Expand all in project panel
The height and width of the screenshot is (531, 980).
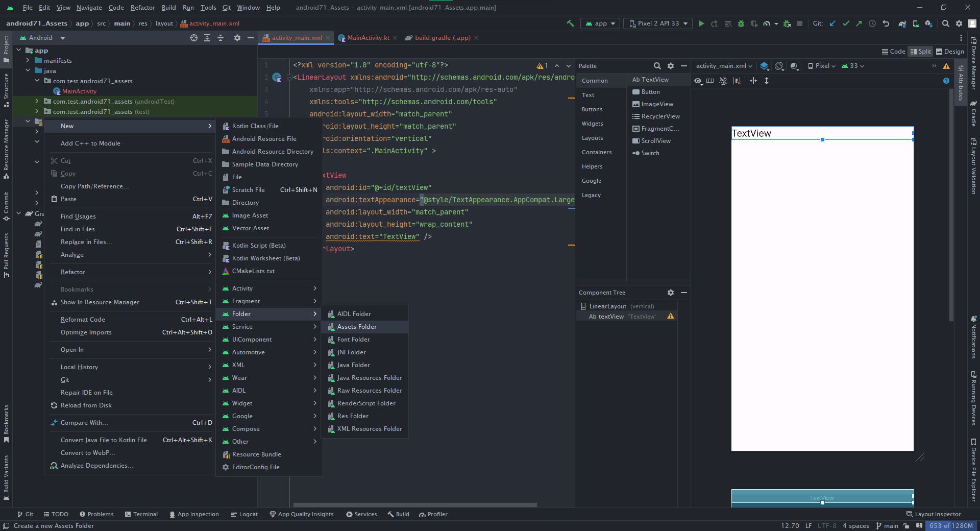pos(207,38)
